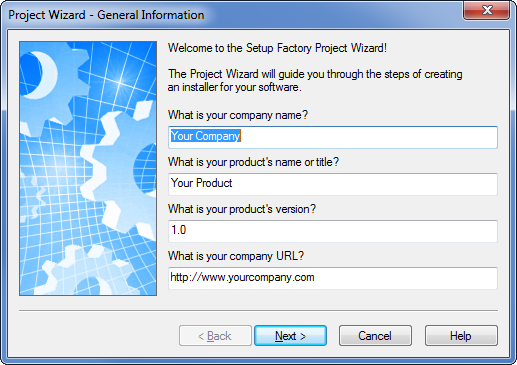Click the greyed-out < Back button
This screenshot has height=365, width=517.
215,335
